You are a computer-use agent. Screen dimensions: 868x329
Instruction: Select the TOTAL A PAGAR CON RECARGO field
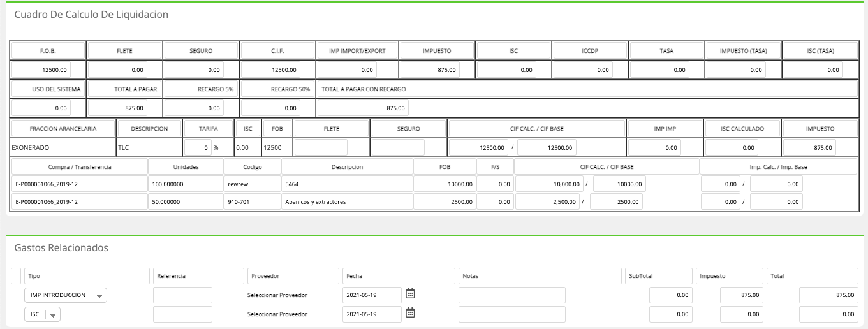point(364,108)
